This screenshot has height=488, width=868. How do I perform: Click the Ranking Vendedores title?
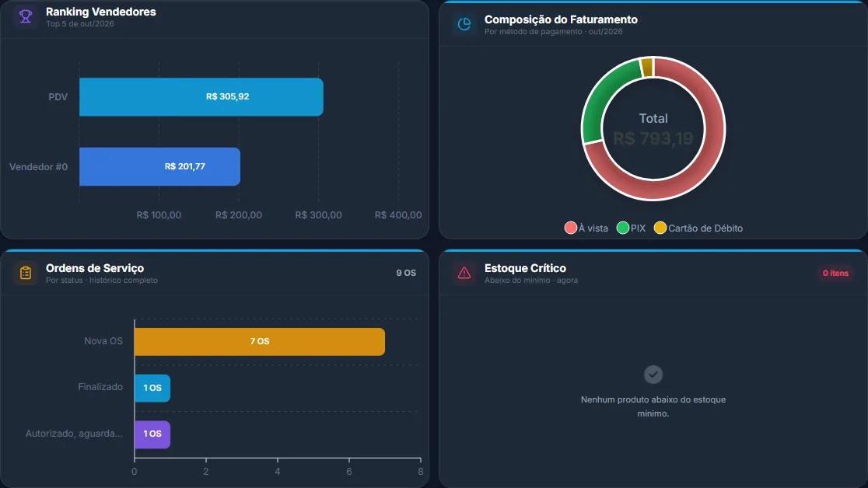(101, 12)
